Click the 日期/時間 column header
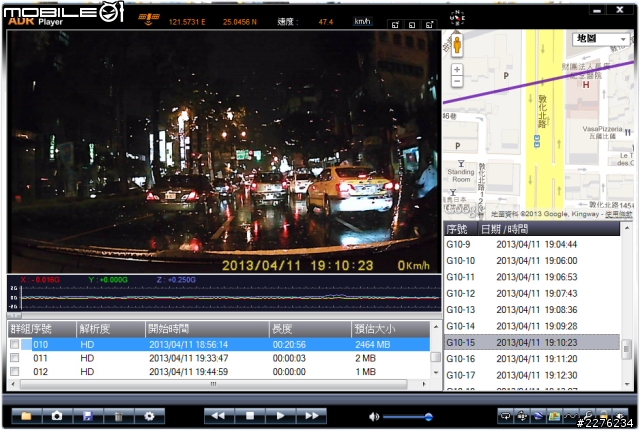 (x=549, y=229)
